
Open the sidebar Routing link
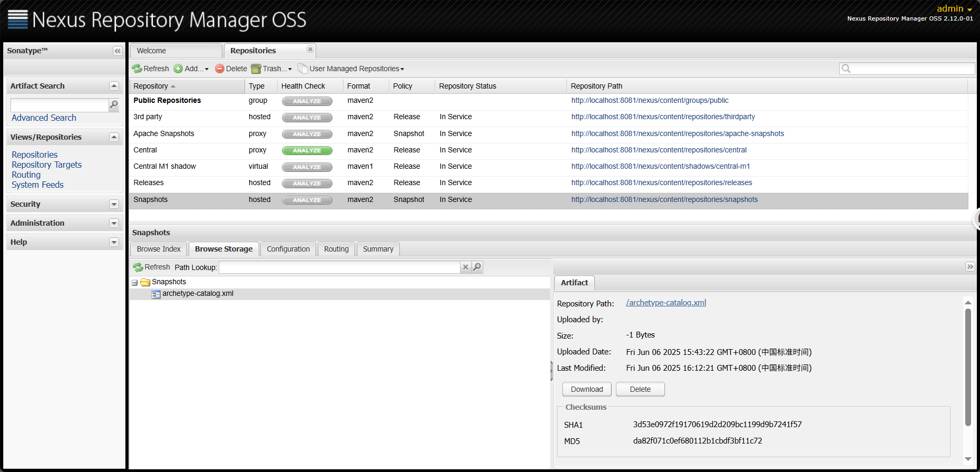tap(26, 175)
